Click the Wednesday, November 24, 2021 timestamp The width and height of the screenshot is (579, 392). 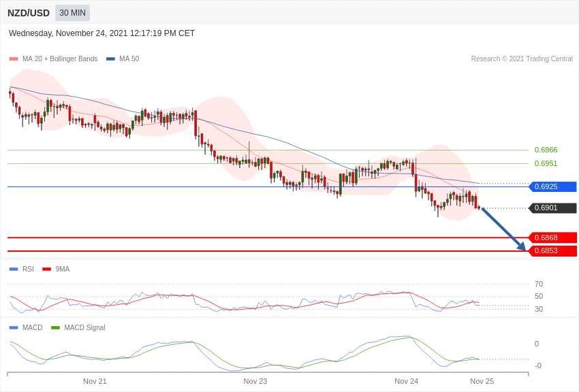tap(101, 33)
